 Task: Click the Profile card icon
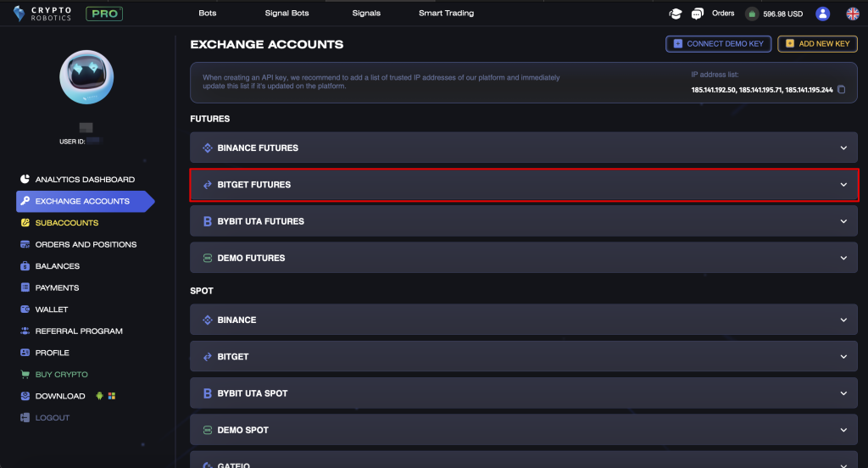pyautogui.click(x=25, y=352)
